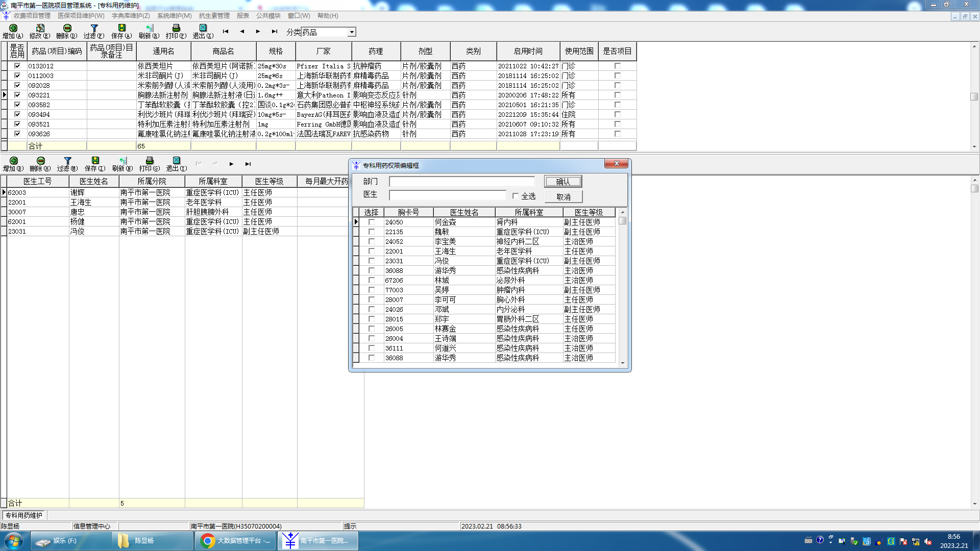Click the upper toolbar 过滤(F) filter icon
The width and height of the screenshot is (980, 551).
tap(94, 29)
